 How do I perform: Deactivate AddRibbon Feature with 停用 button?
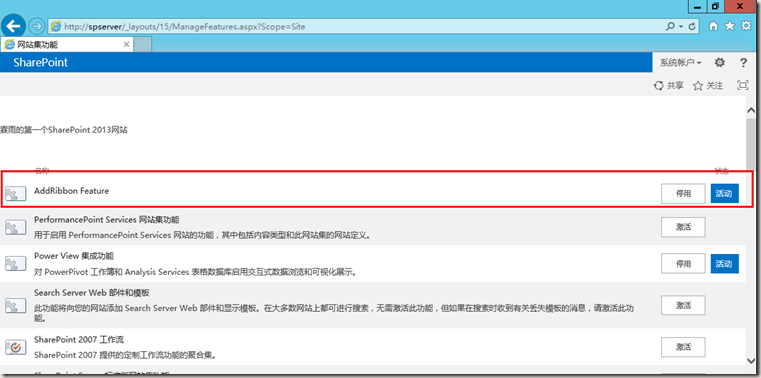coord(683,194)
